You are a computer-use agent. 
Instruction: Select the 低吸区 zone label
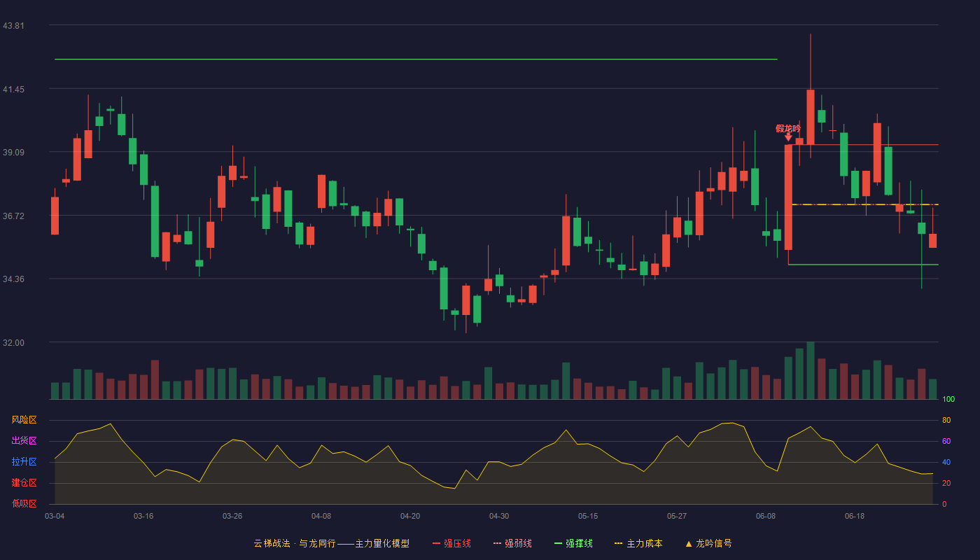[x=24, y=503]
